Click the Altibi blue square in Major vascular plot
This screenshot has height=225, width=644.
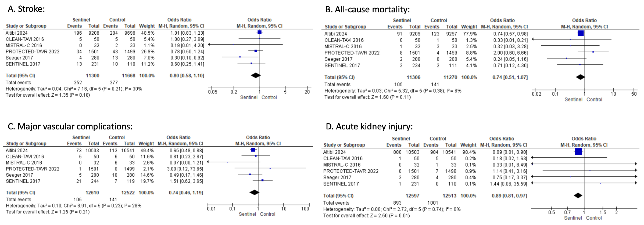(x=253, y=150)
